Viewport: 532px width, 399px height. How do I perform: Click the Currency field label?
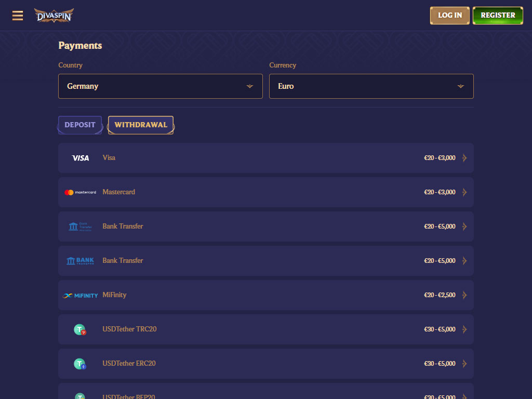pyautogui.click(x=283, y=65)
